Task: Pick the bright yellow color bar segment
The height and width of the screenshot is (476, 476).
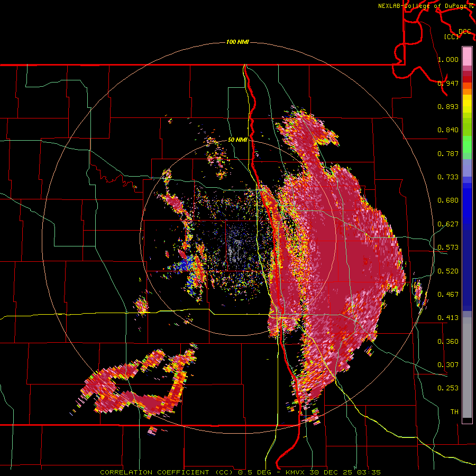Action: (467, 104)
